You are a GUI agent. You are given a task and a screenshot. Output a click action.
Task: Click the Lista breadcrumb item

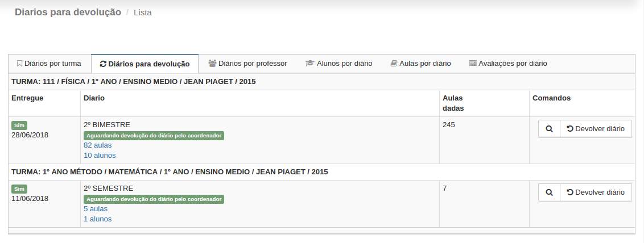click(142, 12)
